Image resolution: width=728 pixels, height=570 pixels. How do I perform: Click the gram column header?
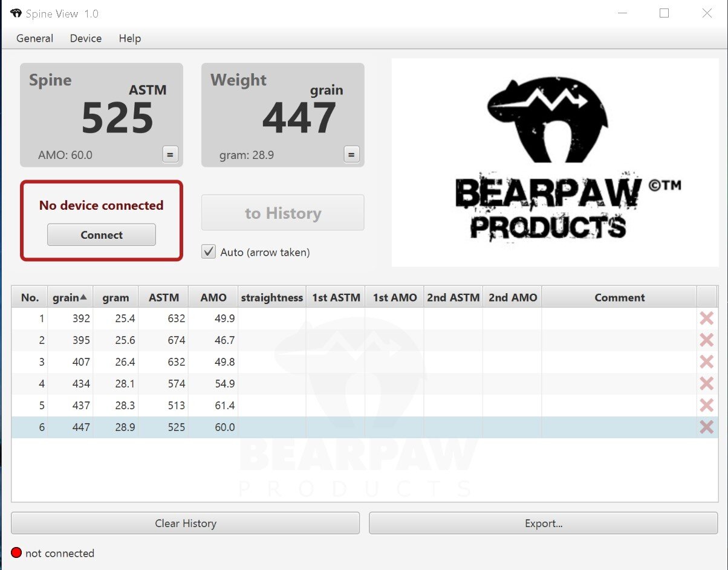tap(115, 297)
